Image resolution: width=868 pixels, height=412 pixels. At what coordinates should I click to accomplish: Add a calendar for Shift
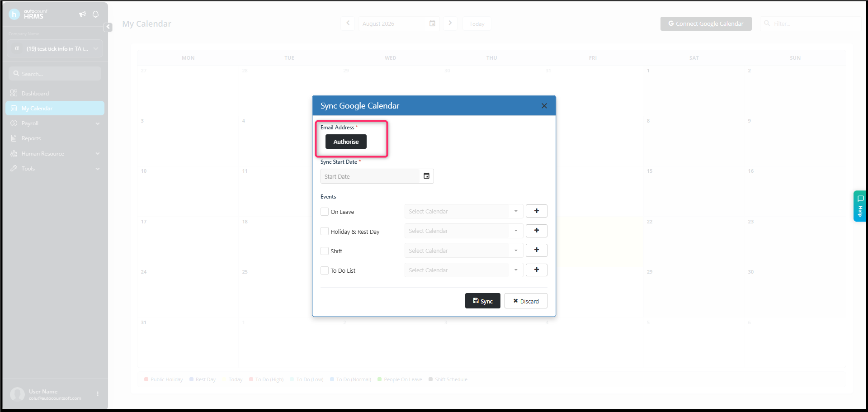(x=537, y=250)
